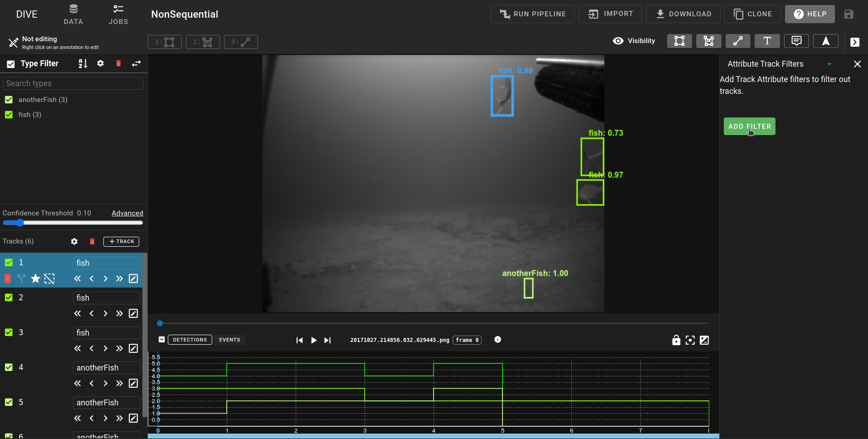Collapse timeline with checkbox dropdown icon
Viewport: 868px width, 439px height.
click(x=161, y=340)
